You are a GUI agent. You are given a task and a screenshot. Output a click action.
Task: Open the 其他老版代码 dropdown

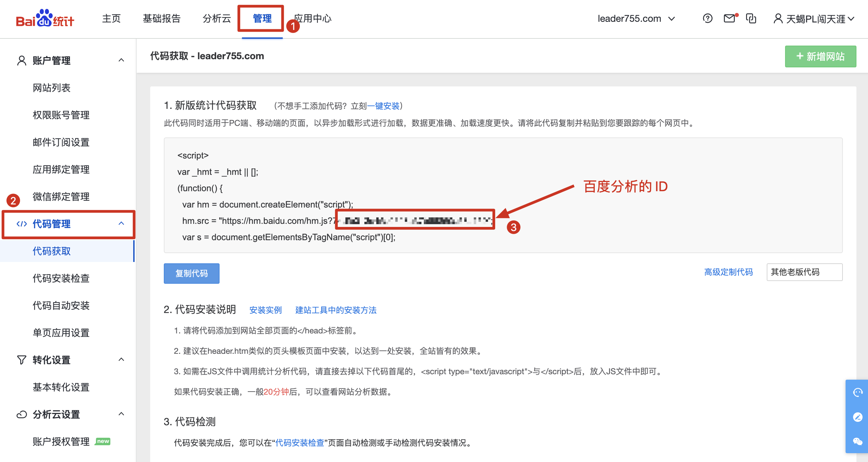pos(804,272)
